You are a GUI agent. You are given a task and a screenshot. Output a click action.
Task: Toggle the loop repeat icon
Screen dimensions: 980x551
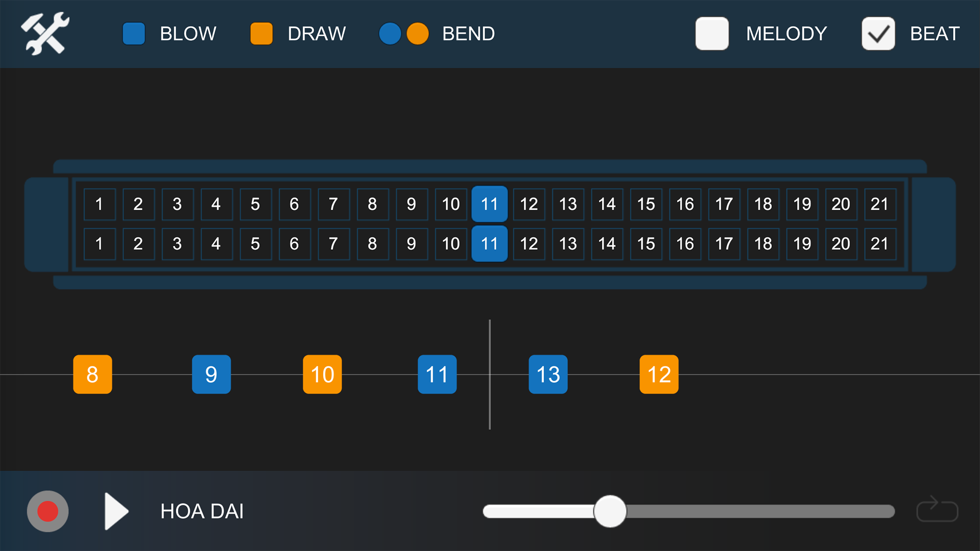coord(937,509)
